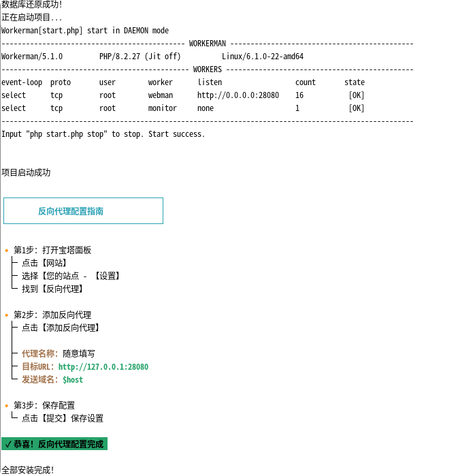The height and width of the screenshot is (476, 473).
Task: Click the 点击【添加反向代理】 line
Action: (x=61, y=328)
